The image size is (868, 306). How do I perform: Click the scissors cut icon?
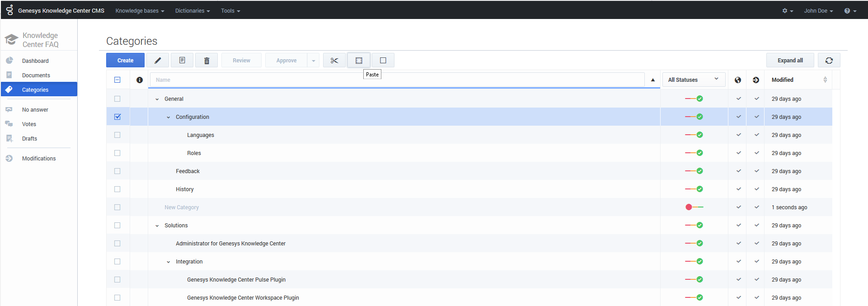(334, 61)
